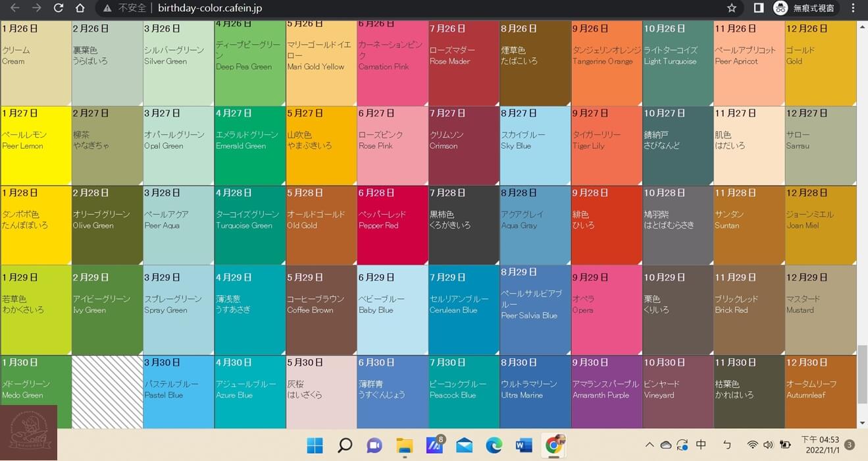The width and height of the screenshot is (868, 461).
Task: Open Microsoft Edge from the taskbar
Action: 494,446
